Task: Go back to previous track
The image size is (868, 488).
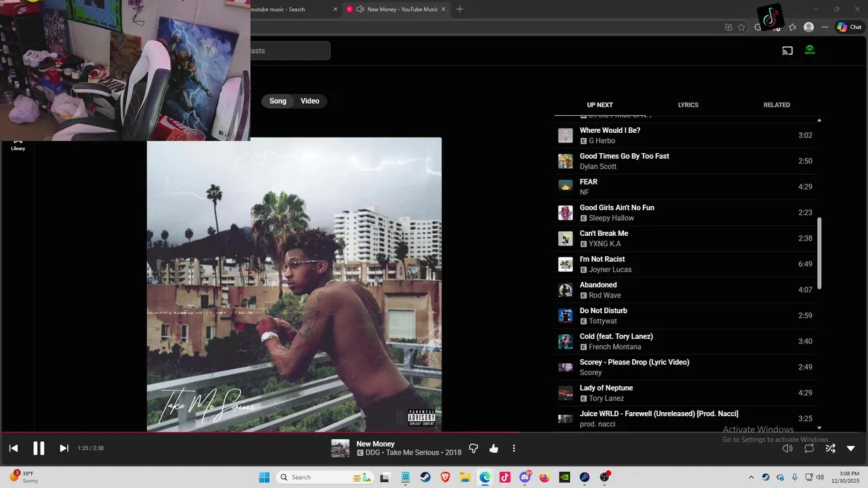Action: coord(14,448)
